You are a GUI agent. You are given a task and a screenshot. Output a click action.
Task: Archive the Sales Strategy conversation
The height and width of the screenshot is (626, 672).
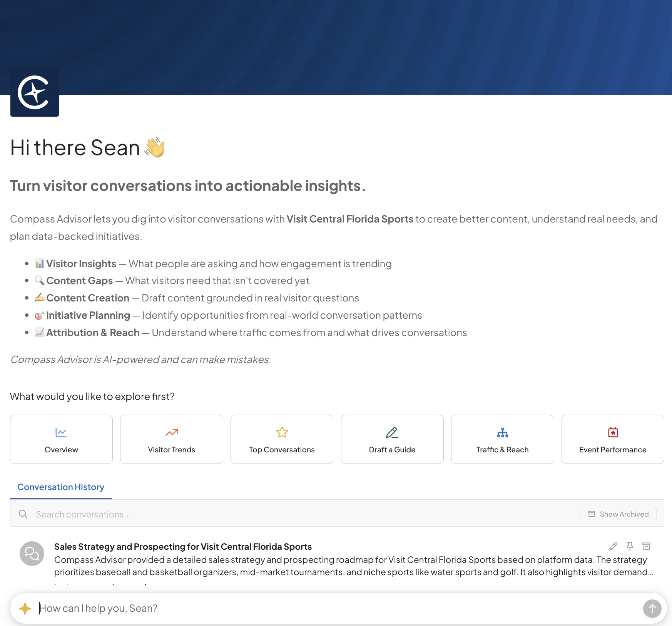tap(646, 546)
